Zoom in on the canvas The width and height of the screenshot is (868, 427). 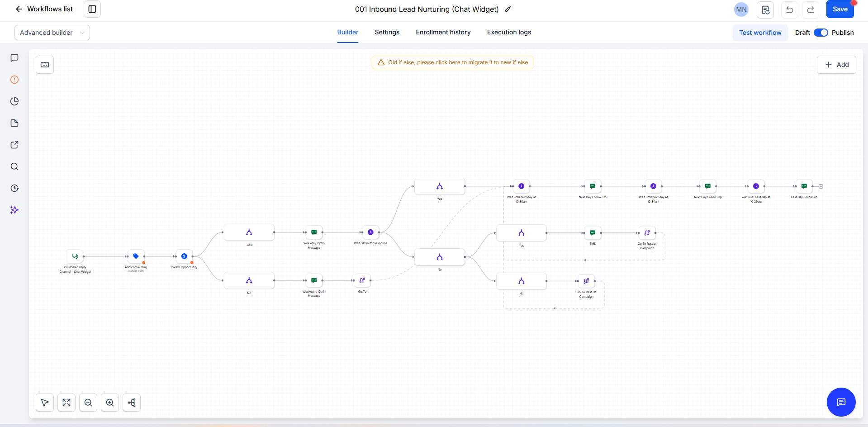(110, 403)
